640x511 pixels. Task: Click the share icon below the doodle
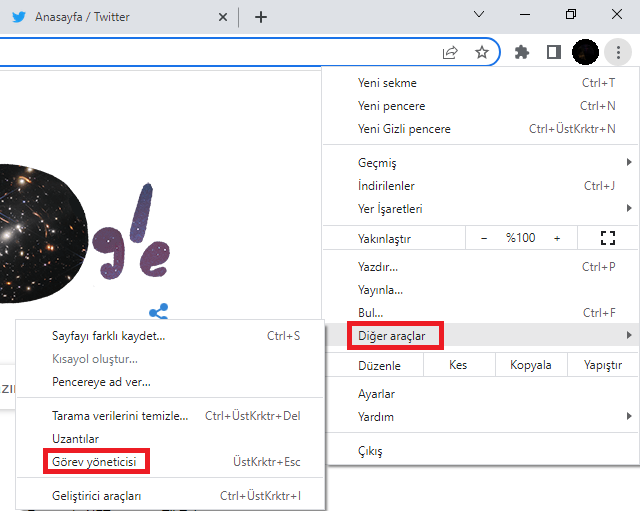coord(158,312)
